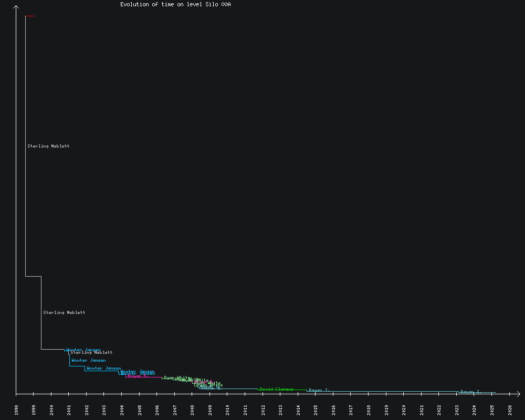Select the 2023 year tick label
This screenshot has width=525, height=420.
(x=457, y=410)
